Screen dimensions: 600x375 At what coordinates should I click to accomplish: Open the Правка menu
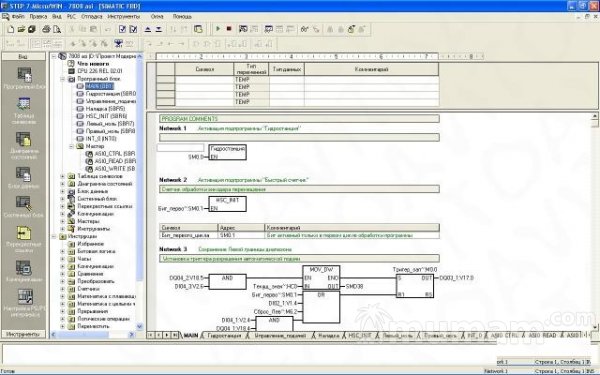click(x=38, y=16)
